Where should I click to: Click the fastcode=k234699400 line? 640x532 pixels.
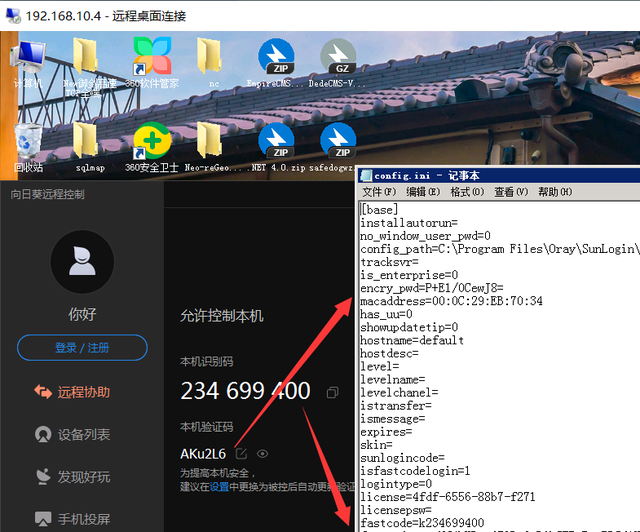pyautogui.click(x=422, y=523)
